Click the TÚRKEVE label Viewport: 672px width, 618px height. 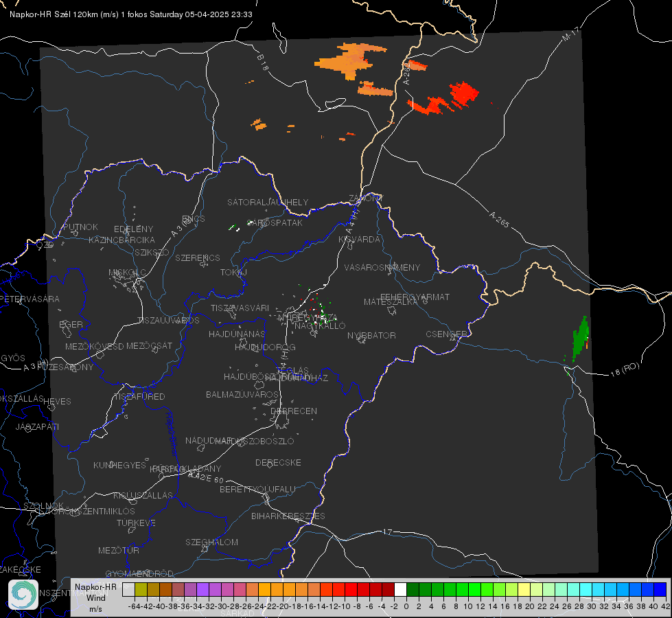pos(136,523)
